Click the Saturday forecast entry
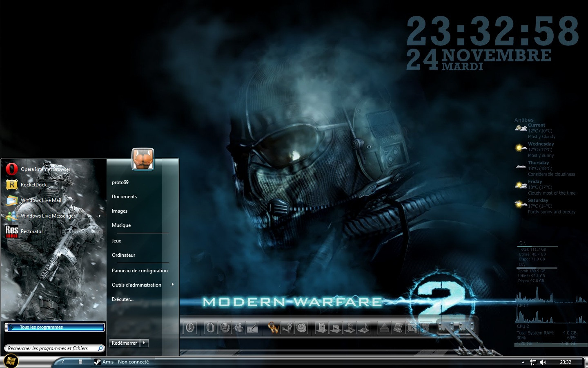The width and height of the screenshot is (588, 368). click(x=545, y=206)
